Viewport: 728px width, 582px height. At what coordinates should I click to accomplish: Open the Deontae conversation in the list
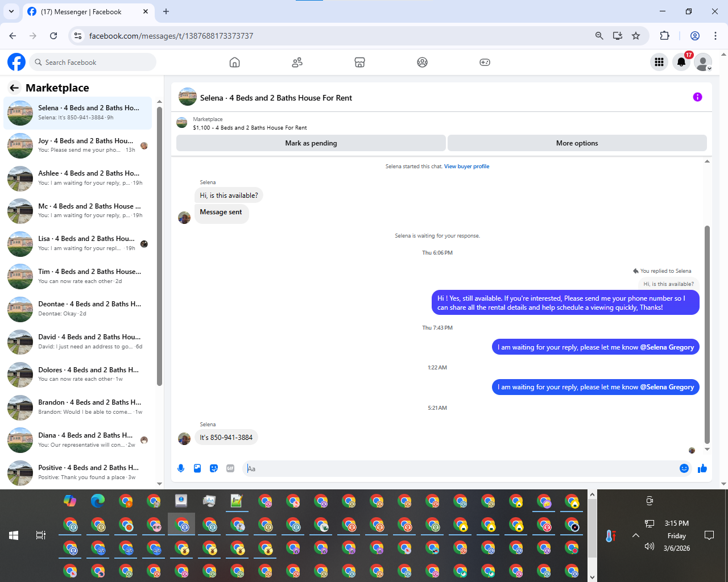pyautogui.click(x=78, y=309)
